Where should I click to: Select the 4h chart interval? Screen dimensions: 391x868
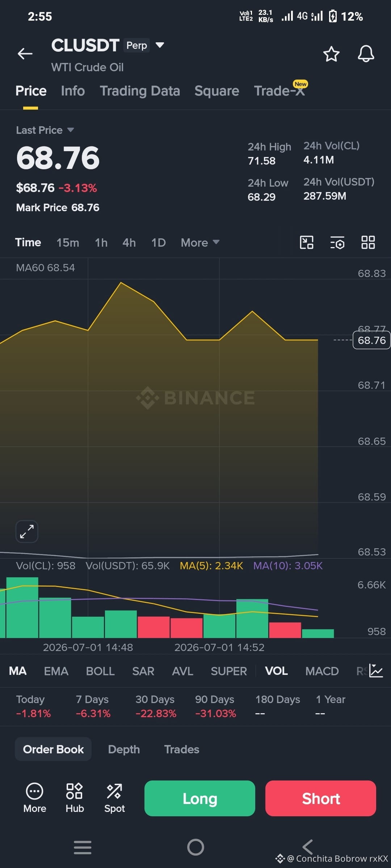tap(129, 243)
